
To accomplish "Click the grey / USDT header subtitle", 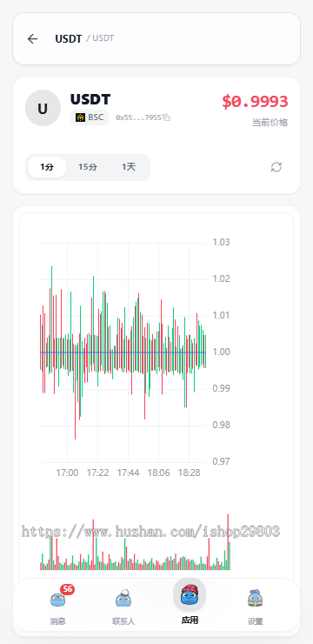I will click(x=100, y=38).
